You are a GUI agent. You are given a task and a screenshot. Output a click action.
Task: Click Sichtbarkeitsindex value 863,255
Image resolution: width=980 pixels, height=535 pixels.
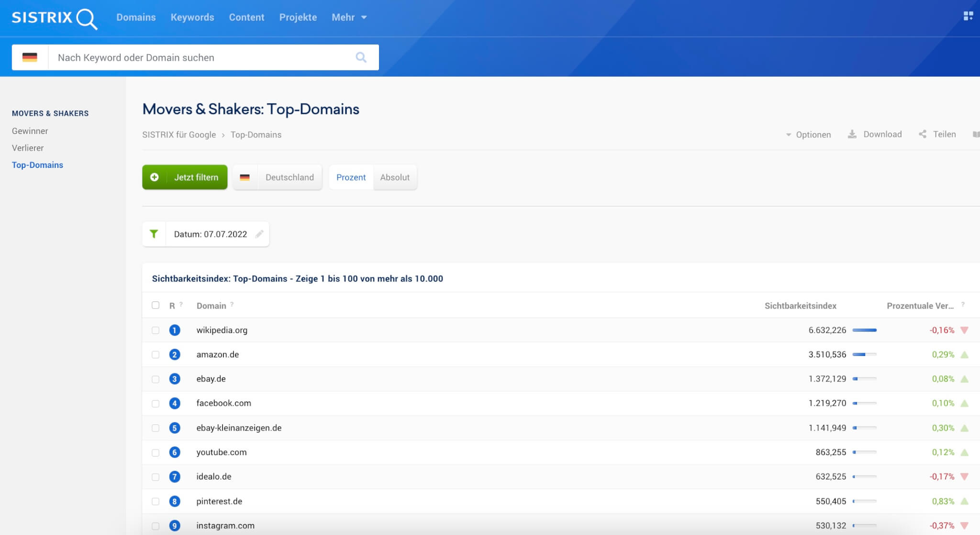[831, 452]
